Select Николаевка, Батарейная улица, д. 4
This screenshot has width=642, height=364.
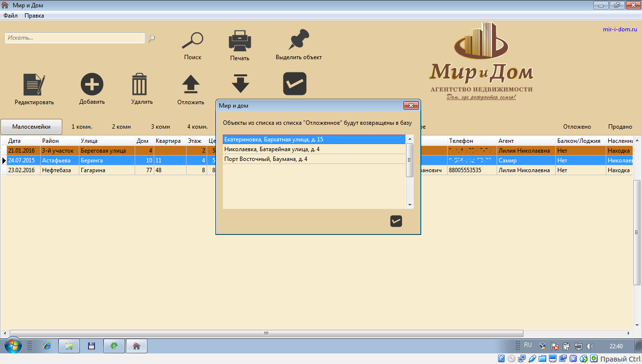point(314,149)
